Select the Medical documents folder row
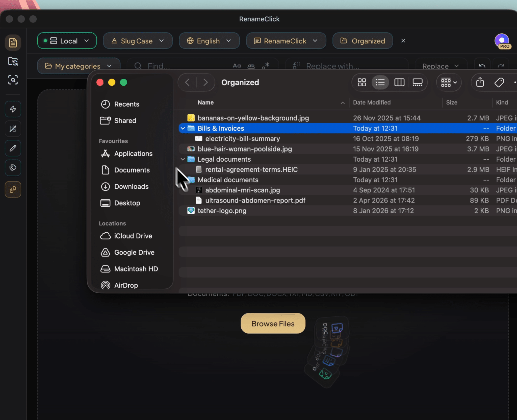517x420 pixels. point(347,180)
